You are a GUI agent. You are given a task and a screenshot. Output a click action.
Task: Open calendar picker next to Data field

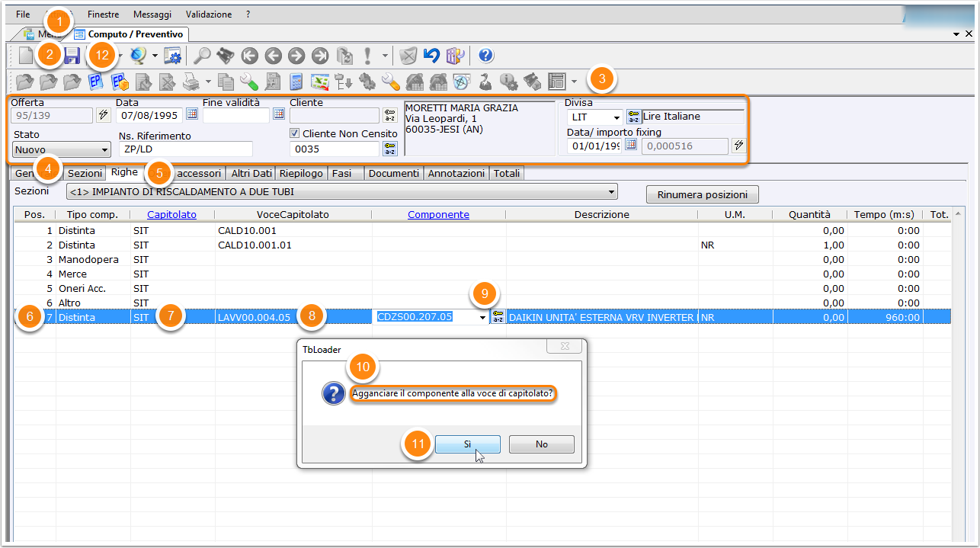pyautogui.click(x=192, y=114)
